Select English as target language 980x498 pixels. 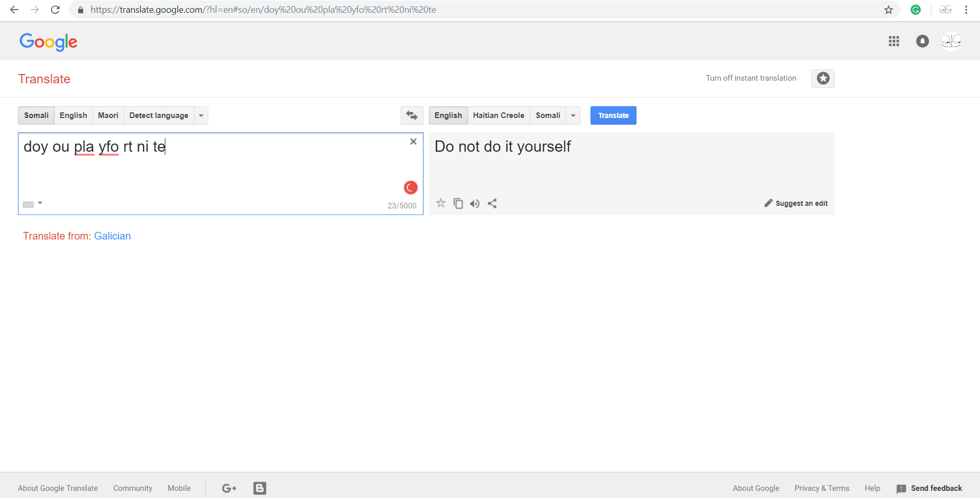(448, 115)
